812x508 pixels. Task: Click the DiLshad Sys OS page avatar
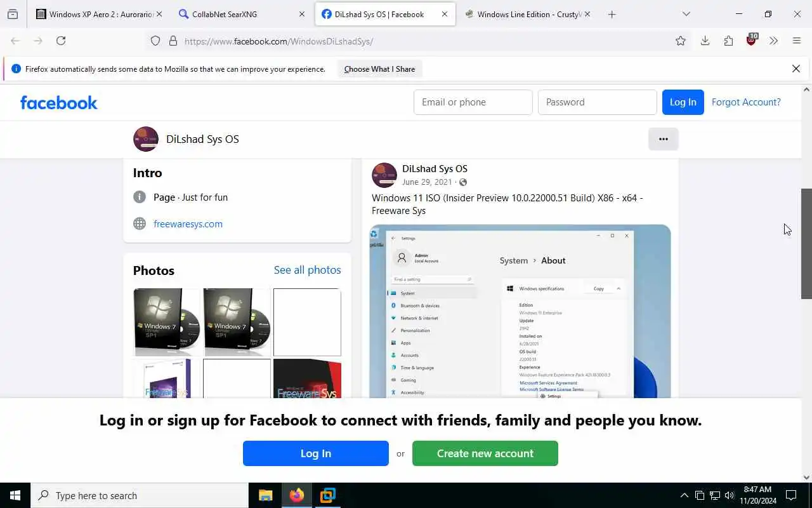(x=146, y=139)
